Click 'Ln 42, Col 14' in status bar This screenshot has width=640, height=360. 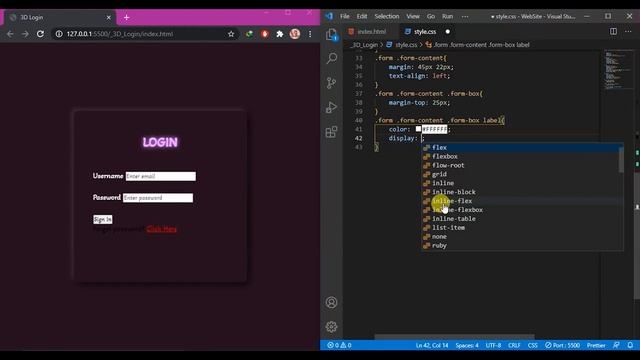[x=432, y=345]
